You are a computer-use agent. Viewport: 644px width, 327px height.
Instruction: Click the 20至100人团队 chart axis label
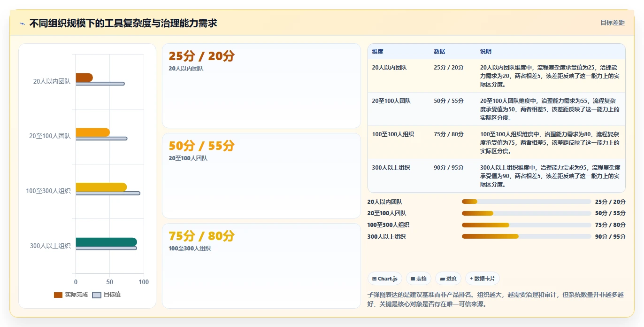tap(50, 136)
